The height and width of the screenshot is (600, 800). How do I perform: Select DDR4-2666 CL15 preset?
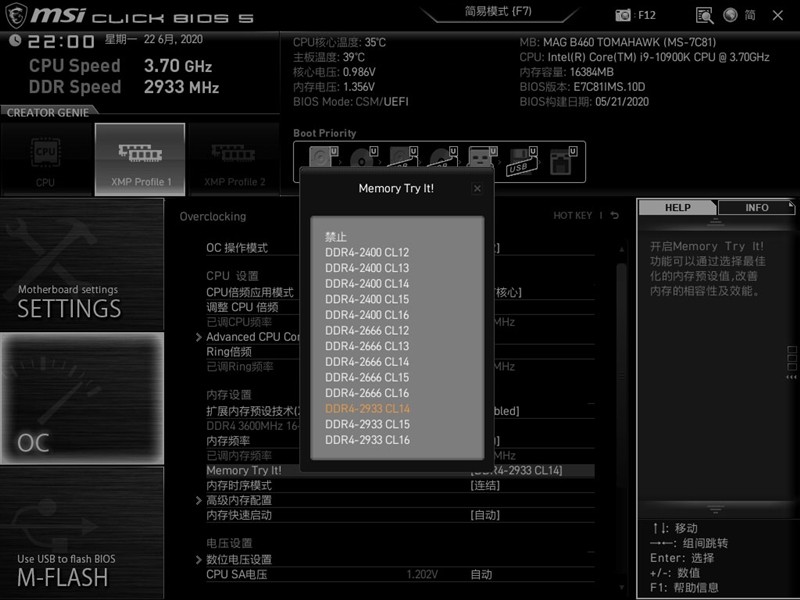[x=367, y=377]
